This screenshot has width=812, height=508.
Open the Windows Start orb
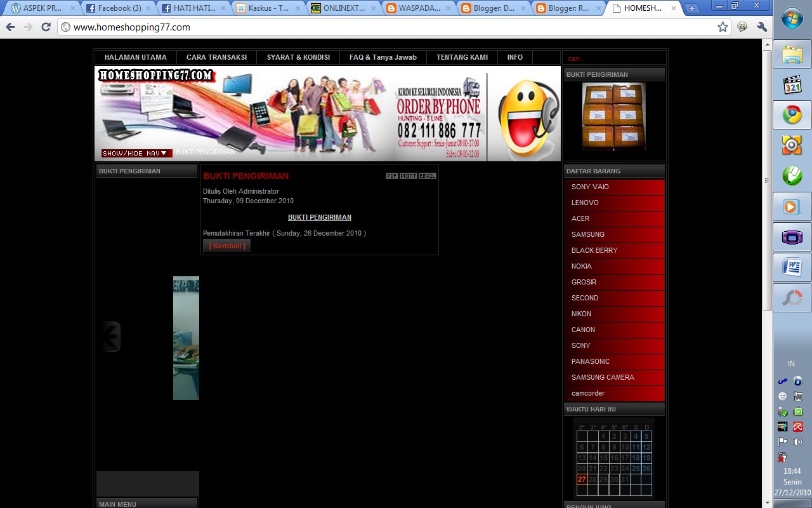tap(792, 19)
